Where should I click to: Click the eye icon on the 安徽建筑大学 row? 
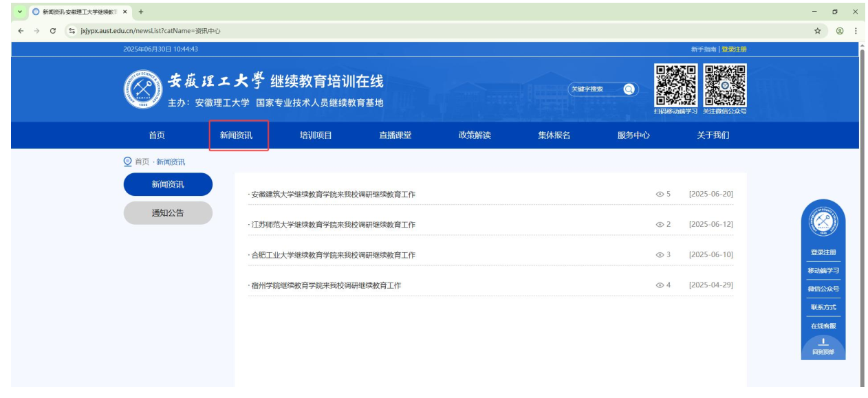pyautogui.click(x=660, y=195)
